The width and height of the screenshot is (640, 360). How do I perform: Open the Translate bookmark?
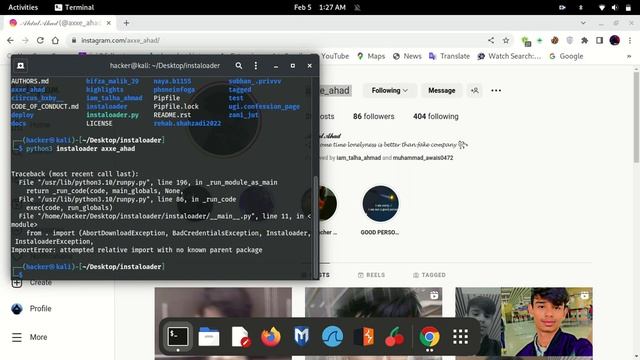click(449, 56)
